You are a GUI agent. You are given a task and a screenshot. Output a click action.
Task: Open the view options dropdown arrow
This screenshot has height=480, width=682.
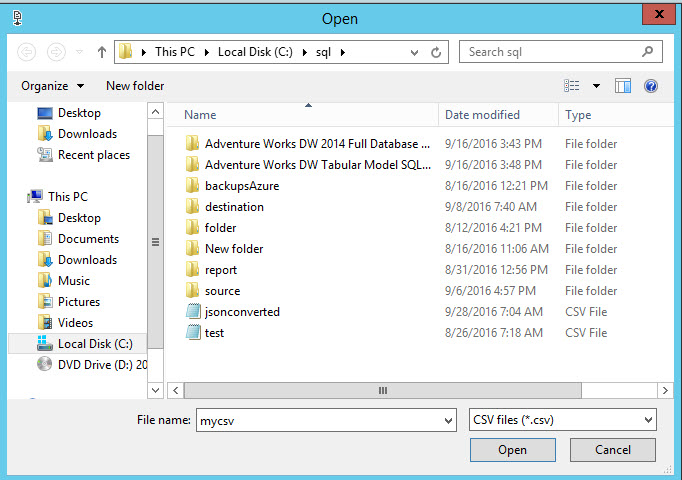[596, 86]
